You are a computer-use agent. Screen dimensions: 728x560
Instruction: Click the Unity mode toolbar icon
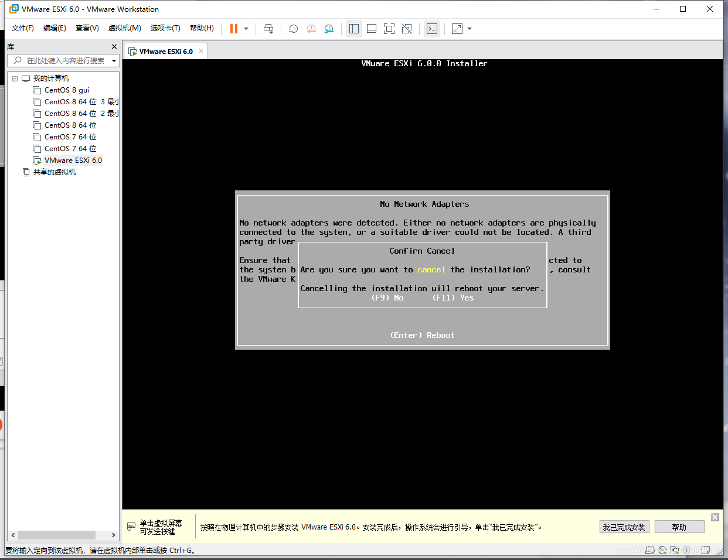tap(407, 29)
